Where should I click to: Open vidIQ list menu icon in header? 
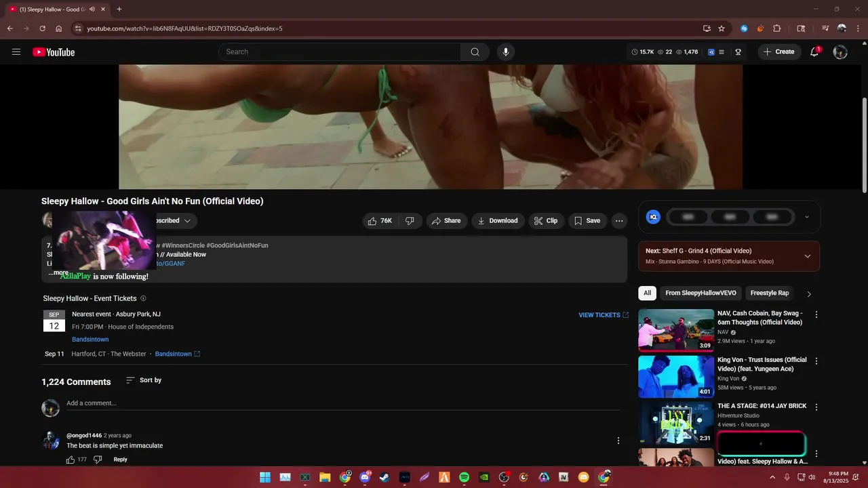(722, 52)
